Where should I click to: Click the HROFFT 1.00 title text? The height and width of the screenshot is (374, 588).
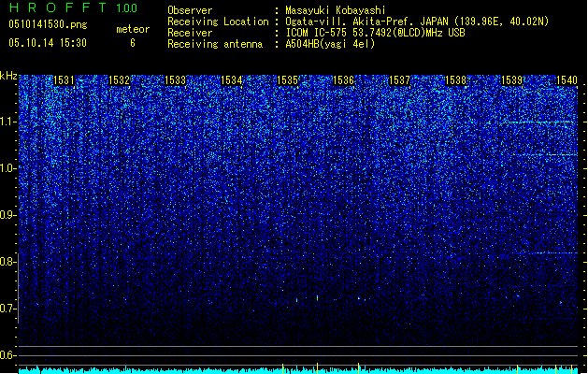point(74,7)
